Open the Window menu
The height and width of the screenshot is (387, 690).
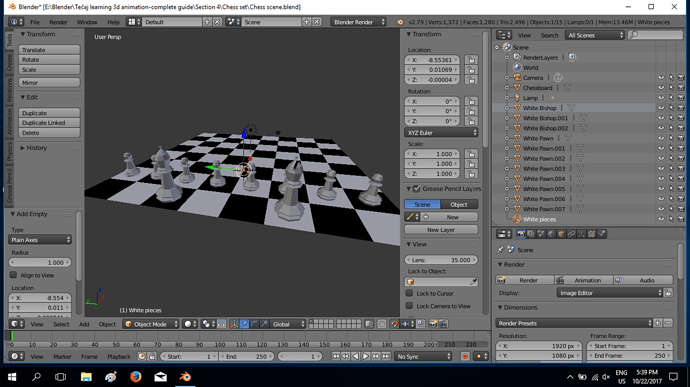point(87,22)
